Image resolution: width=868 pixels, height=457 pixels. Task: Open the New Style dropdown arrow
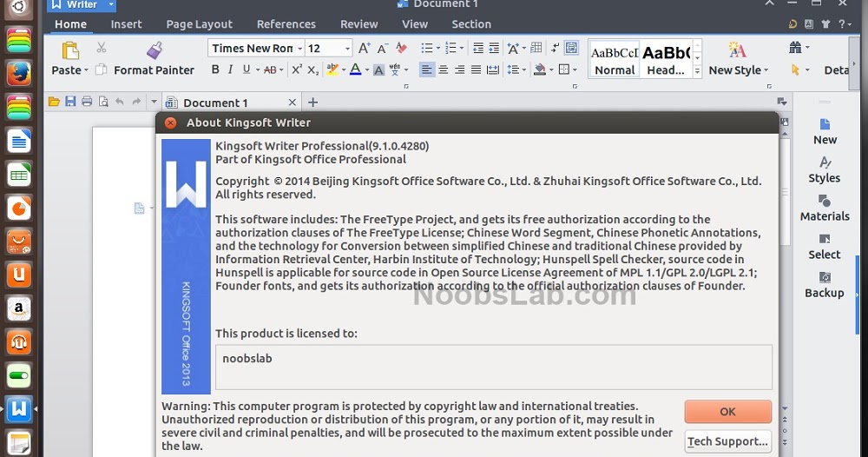pyautogui.click(x=766, y=70)
